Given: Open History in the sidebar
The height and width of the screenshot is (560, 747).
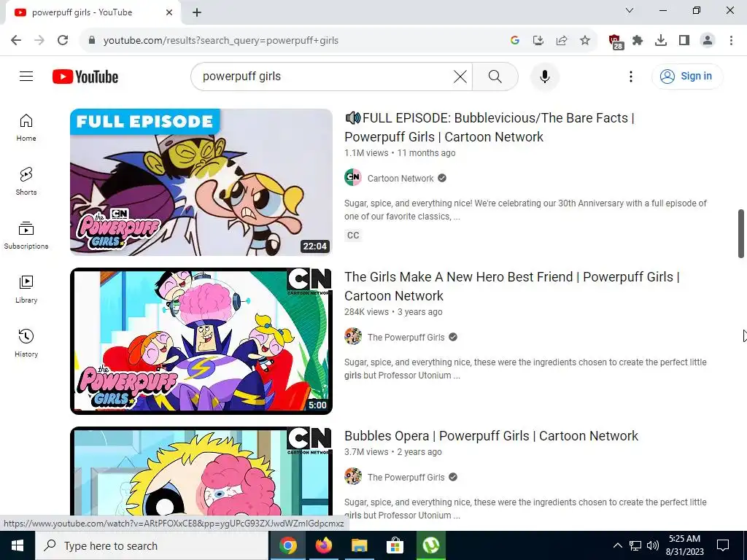Looking at the screenshot, I should pos(26,343).
